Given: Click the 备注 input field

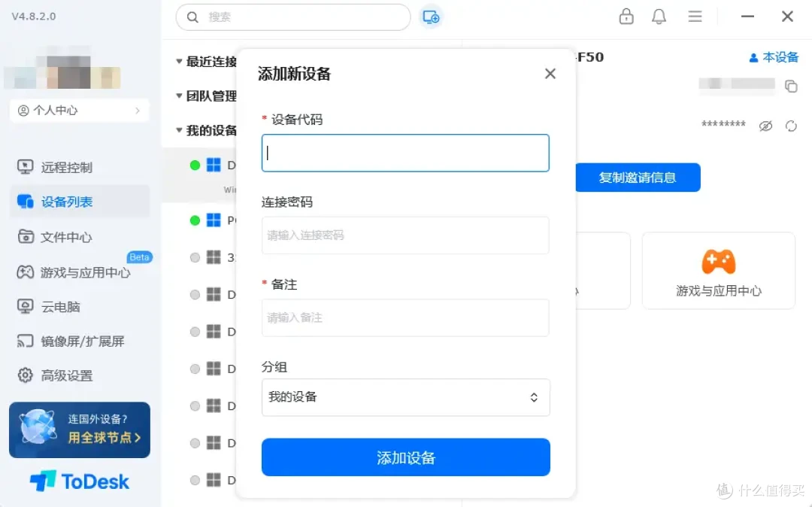Looking at the screenshot, I should click(x=405, y=317).
